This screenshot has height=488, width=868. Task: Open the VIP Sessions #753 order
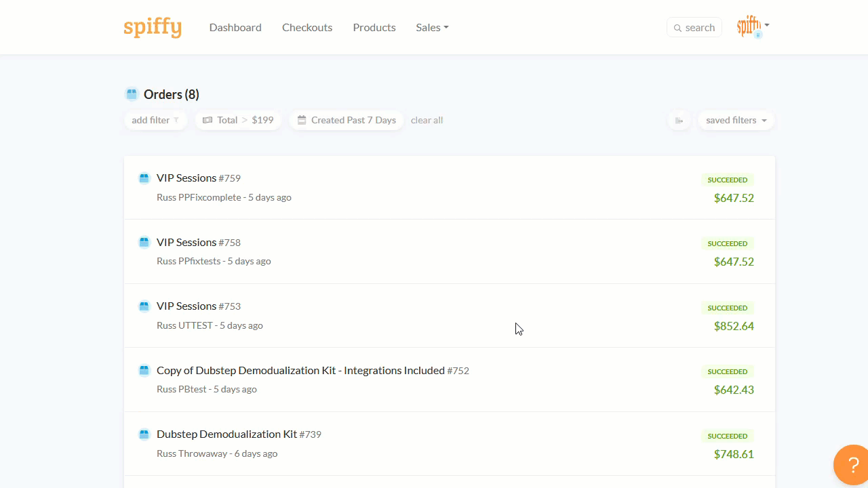pos(199,306)
